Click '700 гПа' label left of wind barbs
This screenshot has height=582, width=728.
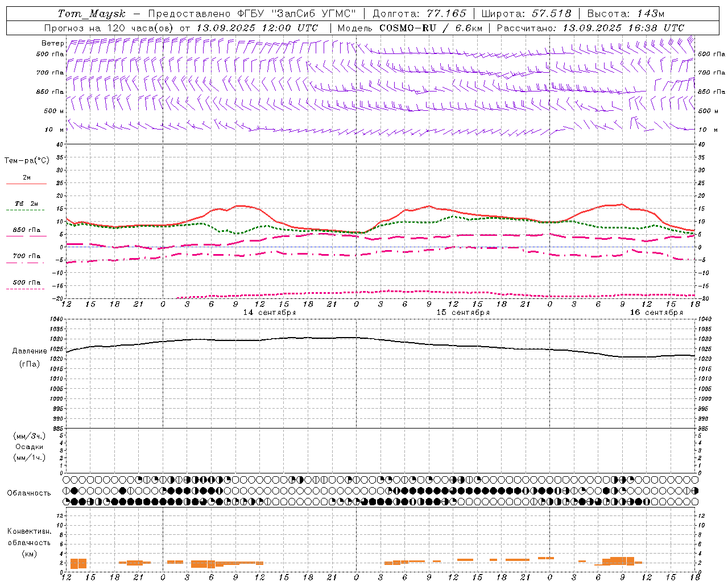pos(50,73)
